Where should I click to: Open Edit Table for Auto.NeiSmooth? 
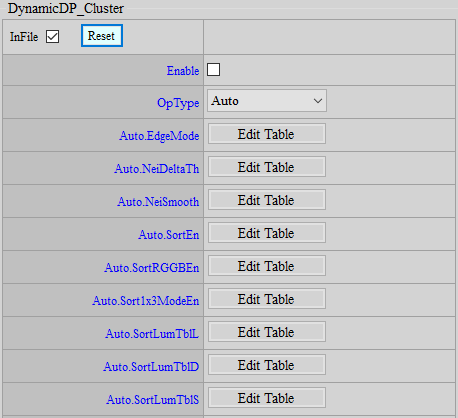(267, 200)
